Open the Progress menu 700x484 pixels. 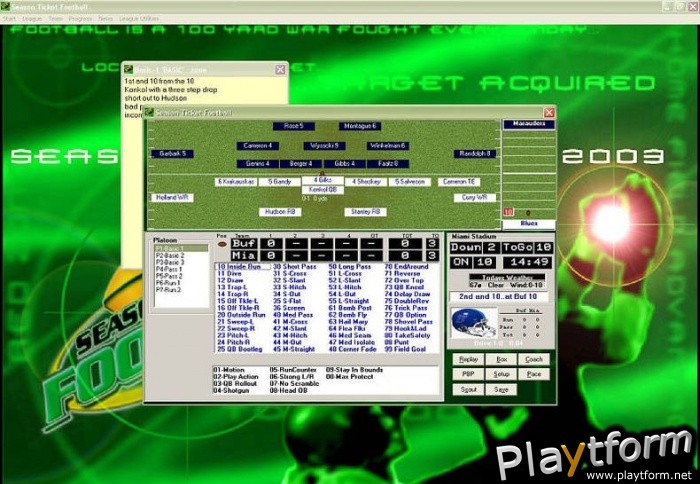(80, 19)
